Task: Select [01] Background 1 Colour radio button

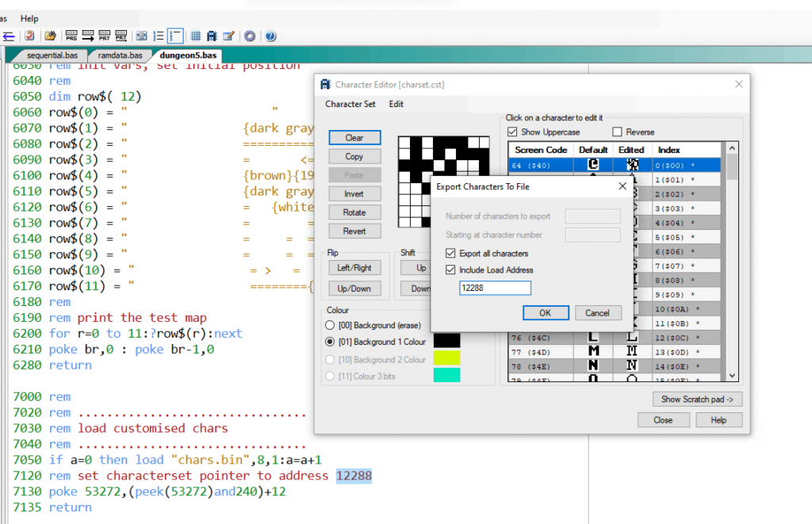Action: pos(330,342)
